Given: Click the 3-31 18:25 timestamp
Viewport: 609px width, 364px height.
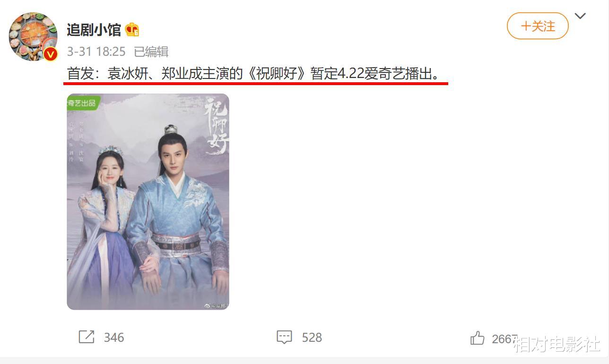Looking at the screenshot, I should click(96, 52).
